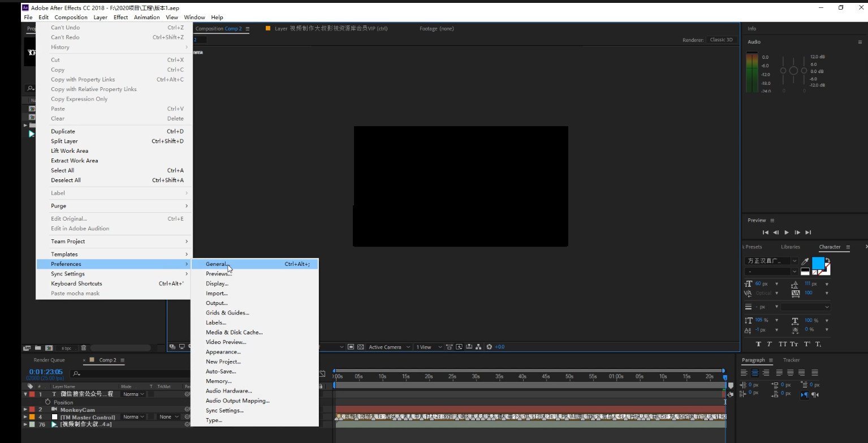Open leading value dropdown arrow
868x443 pixels.
click(x=827, y=284)
